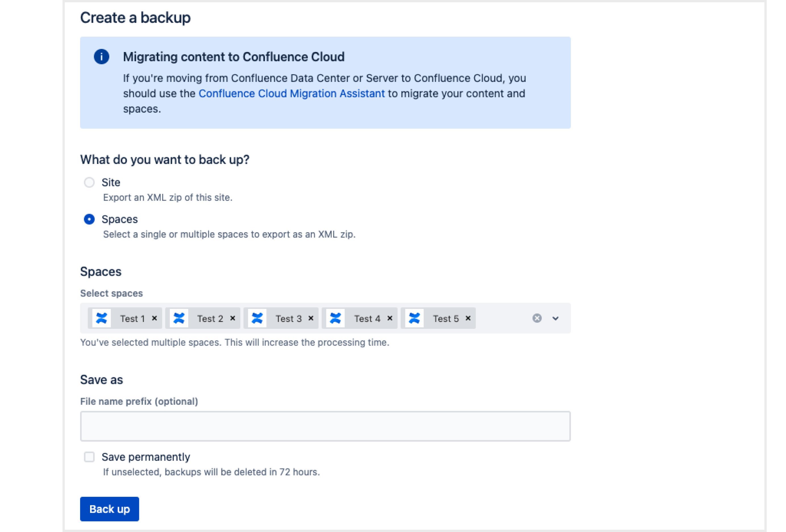786x532 pixels.
Task: Click the 'Site' option label
Action: pyautogui.click(x=111, y=183)
